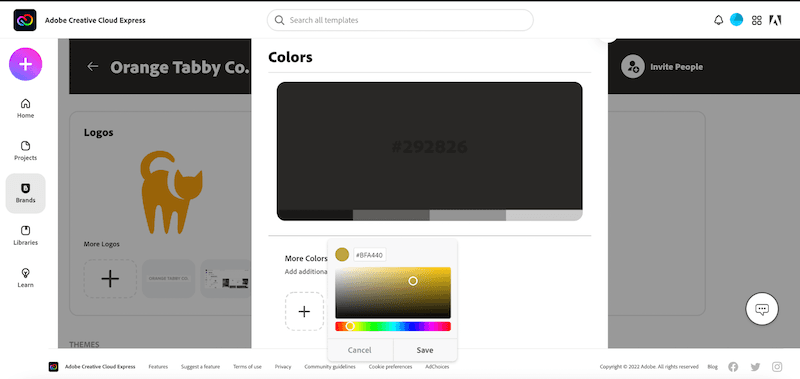
Task: Open Community guidelines link
Action: point(330,367)
